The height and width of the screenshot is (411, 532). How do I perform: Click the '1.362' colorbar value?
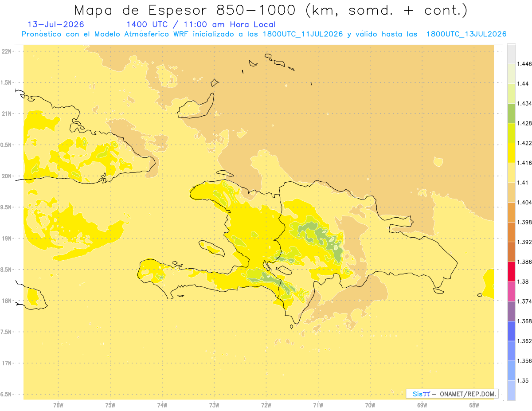(x=524, y=341)
